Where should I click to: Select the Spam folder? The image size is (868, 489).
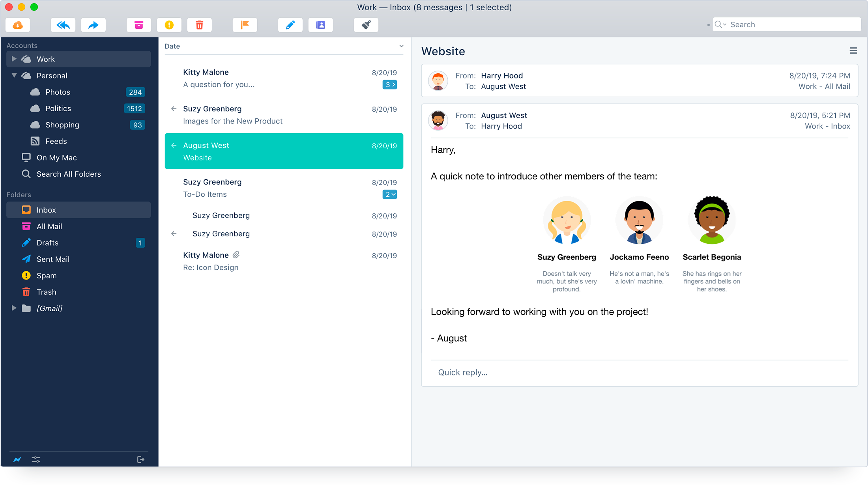click(x=47, y=275)
